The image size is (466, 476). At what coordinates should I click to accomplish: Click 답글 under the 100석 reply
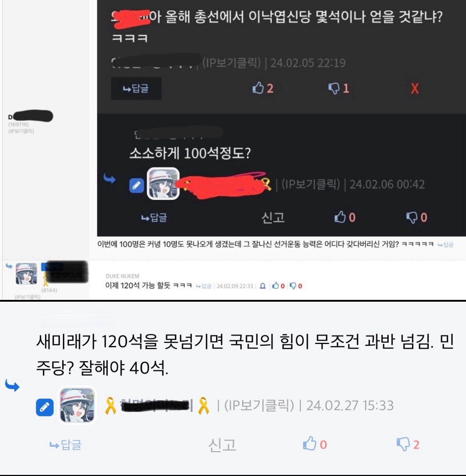(154, 218)
